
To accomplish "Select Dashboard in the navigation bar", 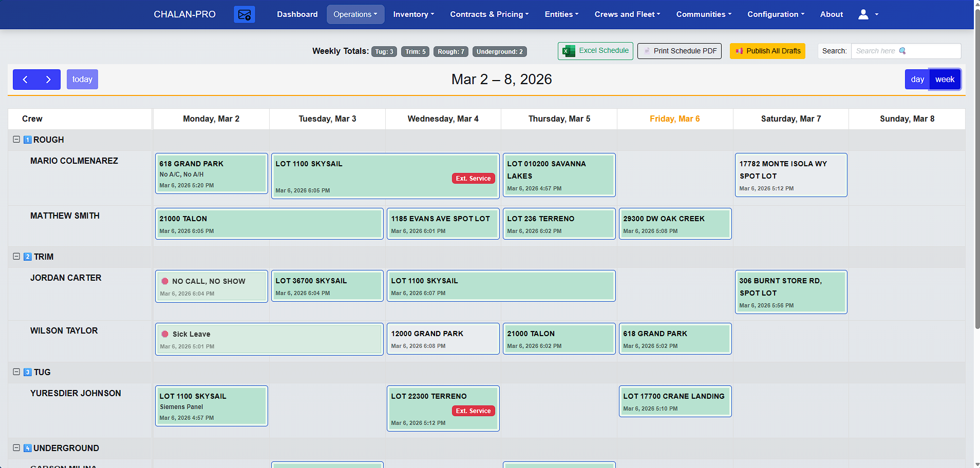I will click(297, 14).
